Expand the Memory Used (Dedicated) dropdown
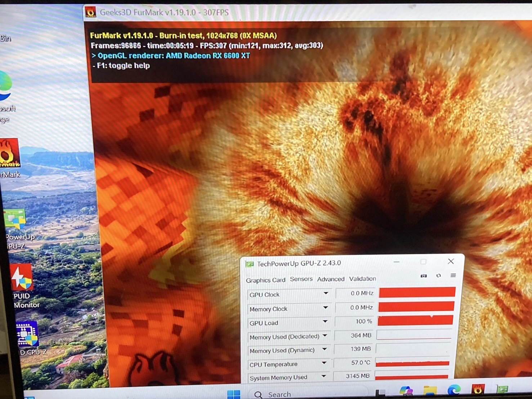The image size is (532, 399). [325, 336]
